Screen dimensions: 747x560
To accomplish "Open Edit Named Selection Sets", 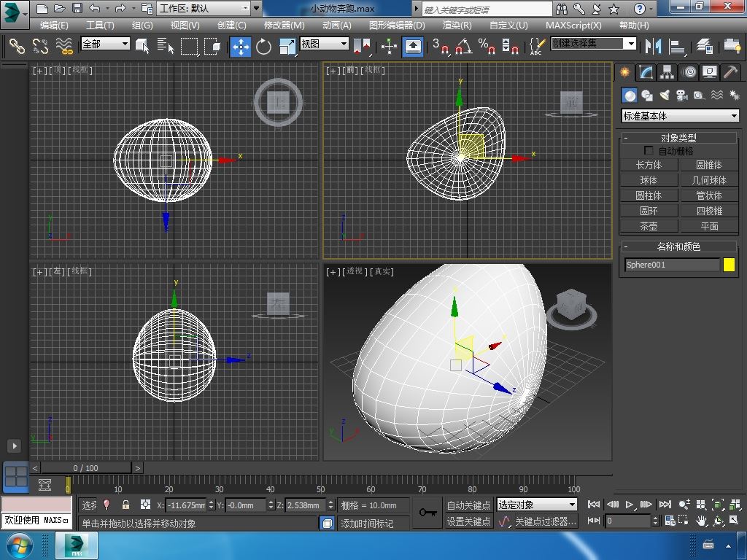I will click(538, 46).
